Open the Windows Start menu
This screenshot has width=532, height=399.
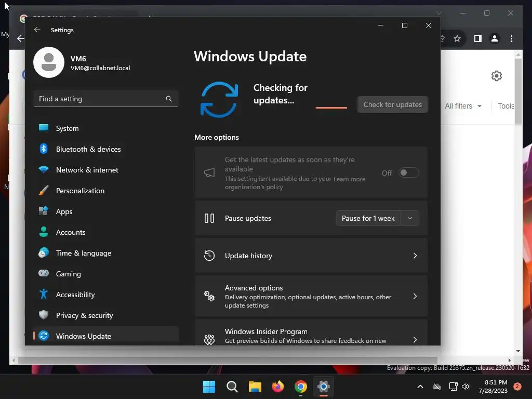click(x=209, y=387)
